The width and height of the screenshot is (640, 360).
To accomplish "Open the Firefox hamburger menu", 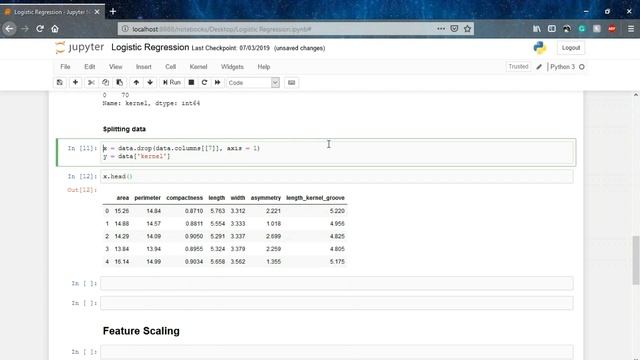I will point(631,29).
